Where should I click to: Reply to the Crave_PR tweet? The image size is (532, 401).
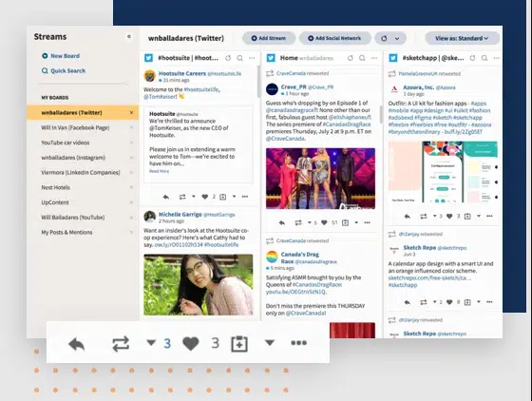coord(281,222)
